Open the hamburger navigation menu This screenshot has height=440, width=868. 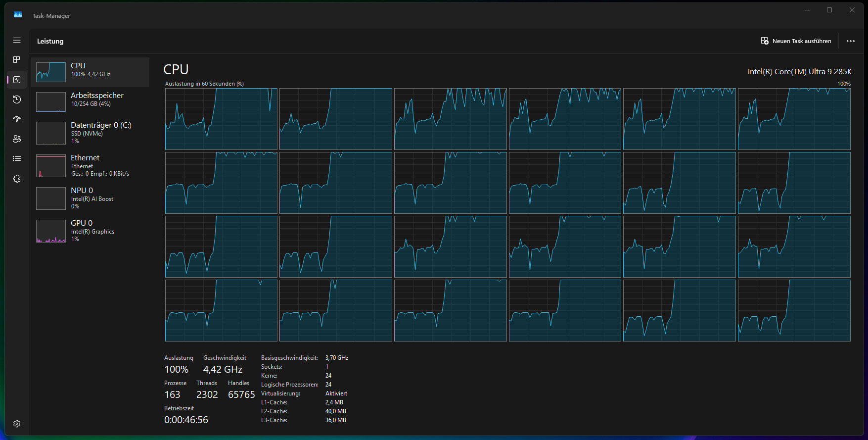click(17, 40)
